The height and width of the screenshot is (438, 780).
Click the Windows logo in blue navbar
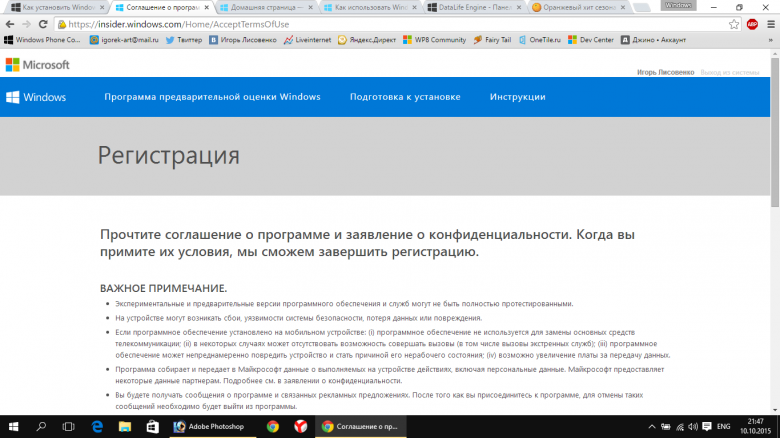36,97
